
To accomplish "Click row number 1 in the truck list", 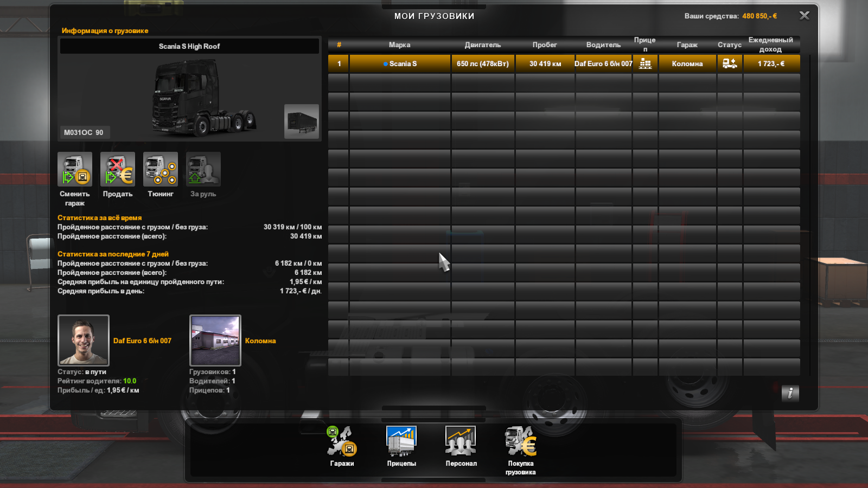I will (339, 63).
